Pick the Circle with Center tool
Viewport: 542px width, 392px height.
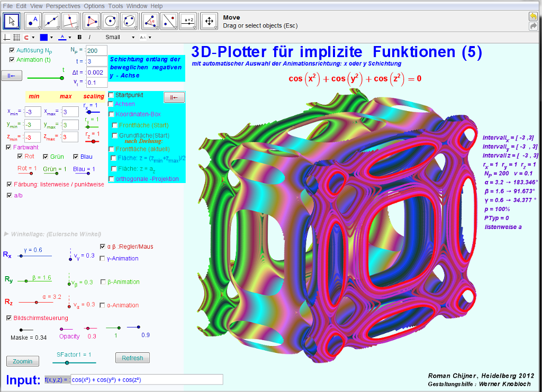[110, 21]
